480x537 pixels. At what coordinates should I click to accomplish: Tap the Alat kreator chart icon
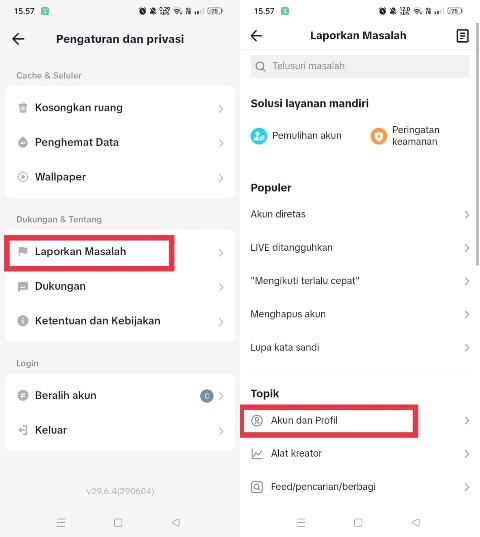[257, 454]
